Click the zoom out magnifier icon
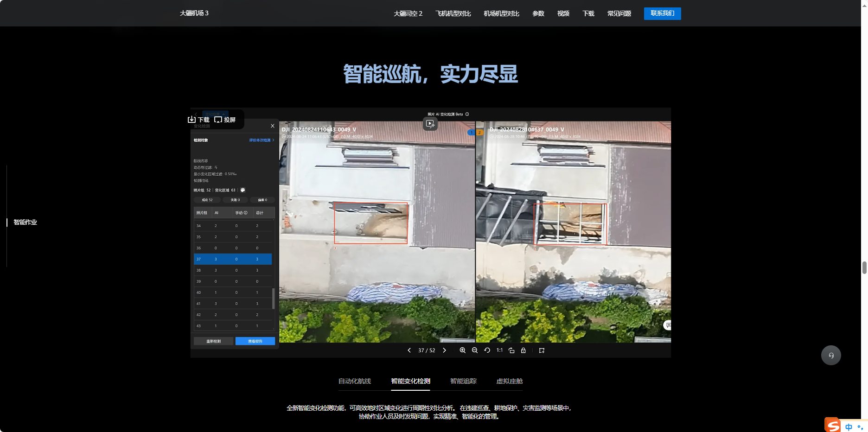This screenshot has height=432, width=868. point(474,350)
